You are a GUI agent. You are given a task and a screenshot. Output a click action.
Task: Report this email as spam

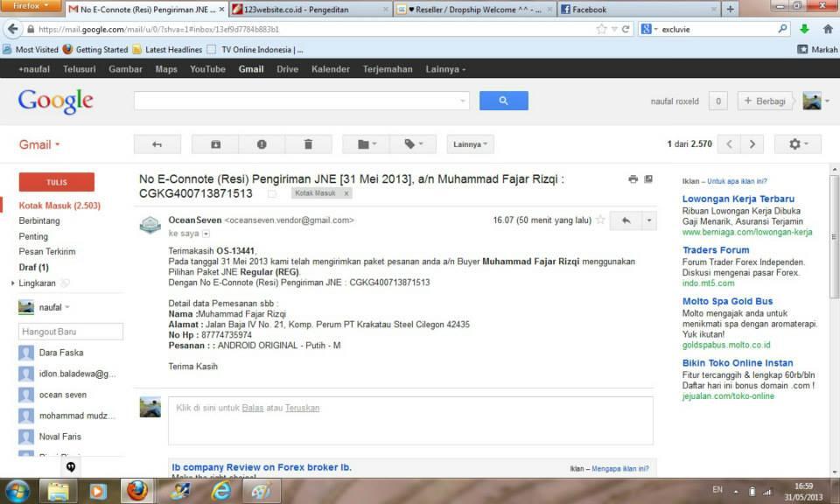tap(262, 144)
